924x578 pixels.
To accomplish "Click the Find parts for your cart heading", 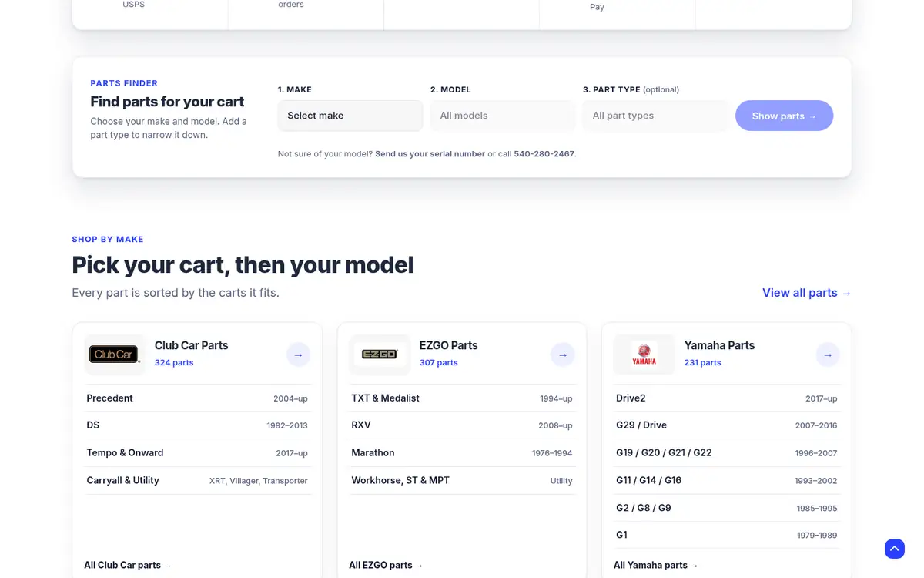I will point(167,102).
